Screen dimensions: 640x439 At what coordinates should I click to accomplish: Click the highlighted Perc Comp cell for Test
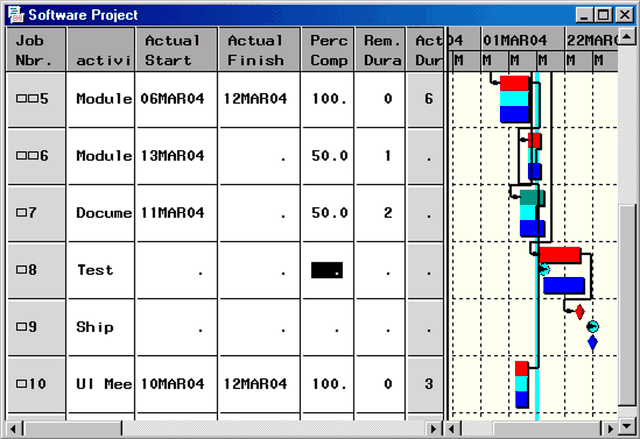pos(327,270)
